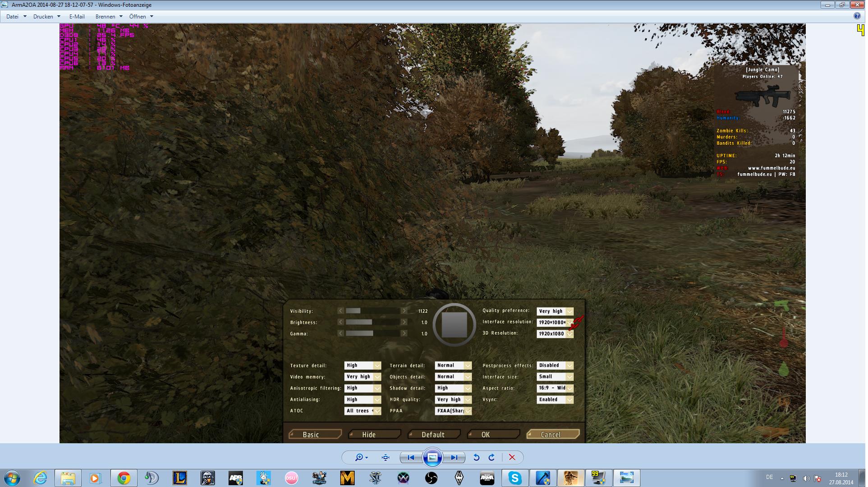The image size is (868, 487).
Task: Fit image to window (actual size icon)
Action: [x=386, y=457]
